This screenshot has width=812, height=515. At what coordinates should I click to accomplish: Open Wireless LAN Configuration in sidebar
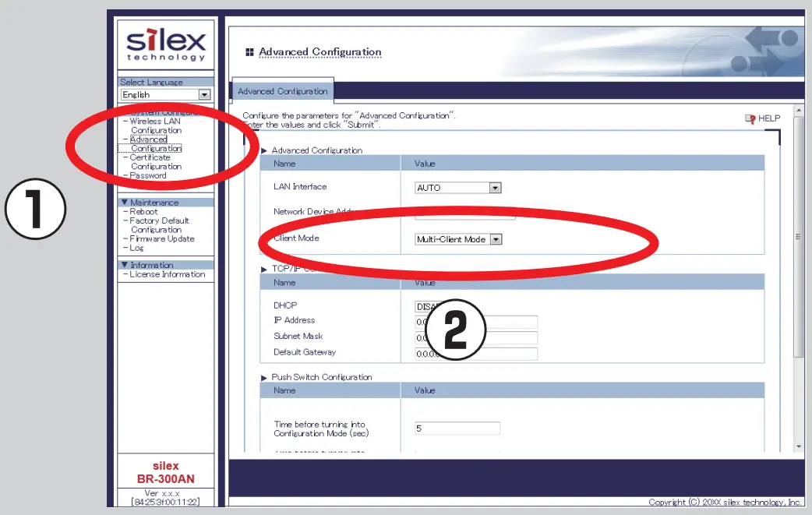(x=155, y=125)
